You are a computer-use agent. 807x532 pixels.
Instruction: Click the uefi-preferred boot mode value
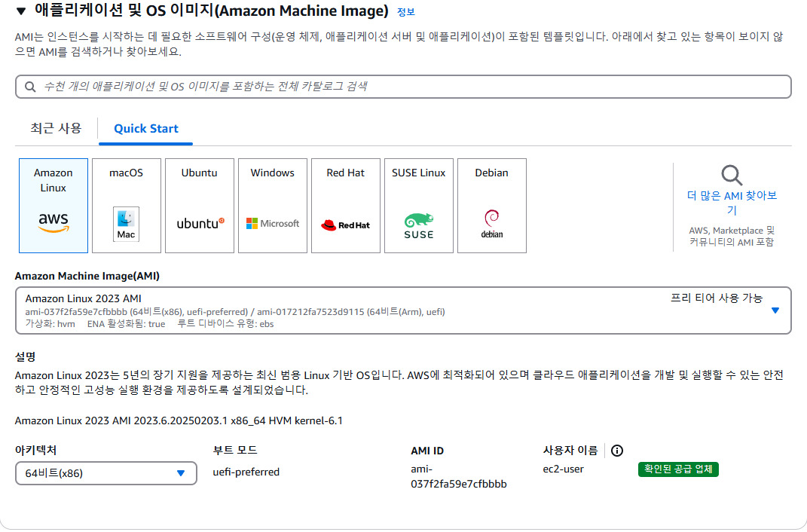tap(246, 472)
